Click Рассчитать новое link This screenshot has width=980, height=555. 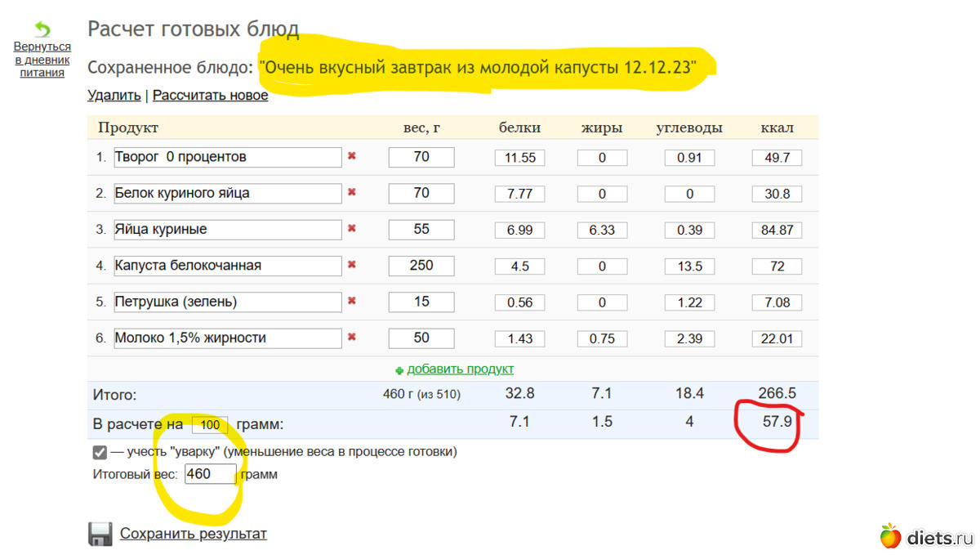[210, 96]
